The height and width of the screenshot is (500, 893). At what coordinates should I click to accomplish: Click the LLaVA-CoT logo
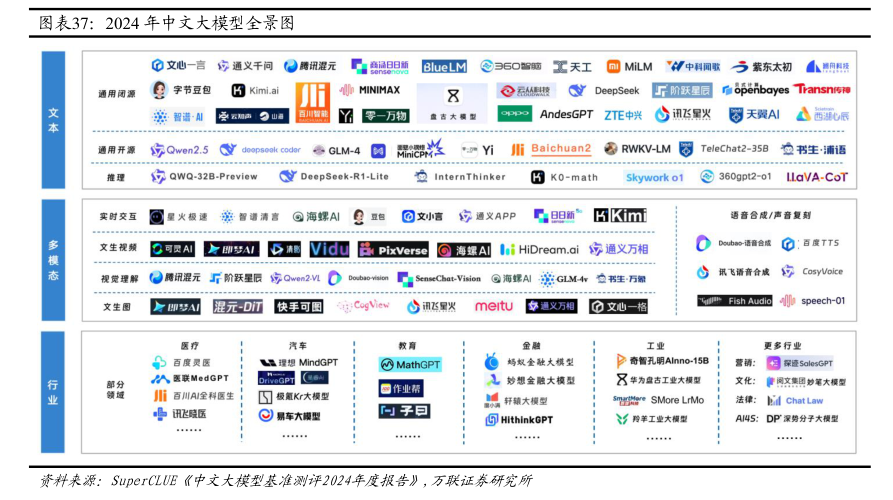click(817, 177)
